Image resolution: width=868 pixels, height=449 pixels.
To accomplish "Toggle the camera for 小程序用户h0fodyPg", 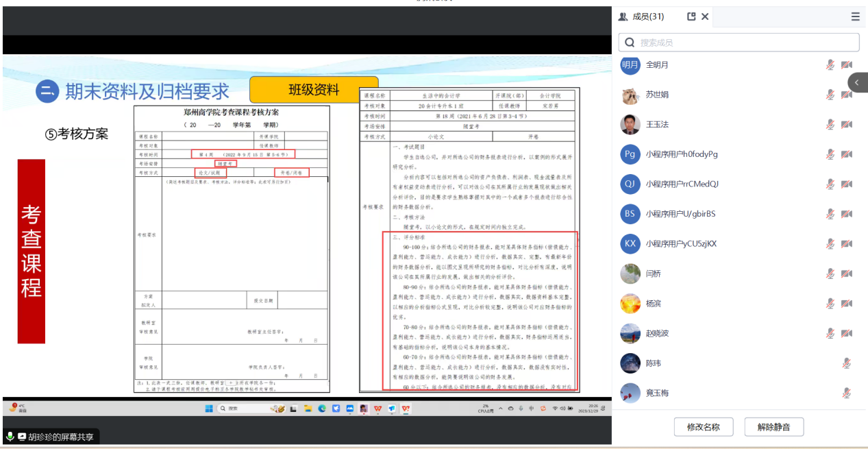I will point(847,154).
